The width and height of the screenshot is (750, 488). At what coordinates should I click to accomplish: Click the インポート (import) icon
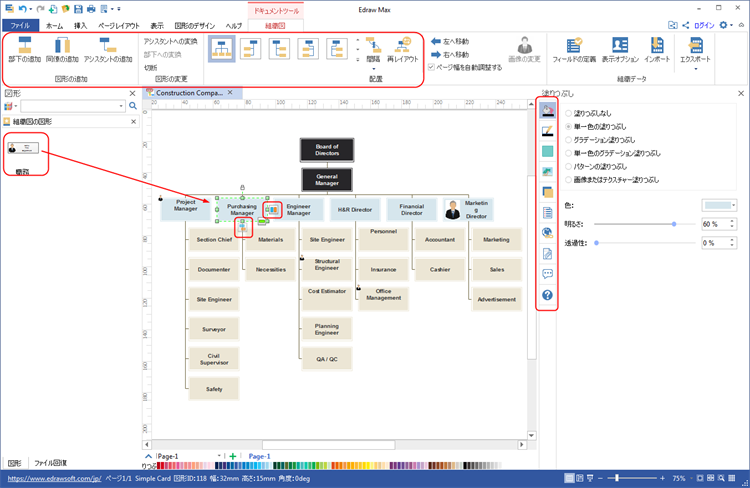click(x=657, y=45)
